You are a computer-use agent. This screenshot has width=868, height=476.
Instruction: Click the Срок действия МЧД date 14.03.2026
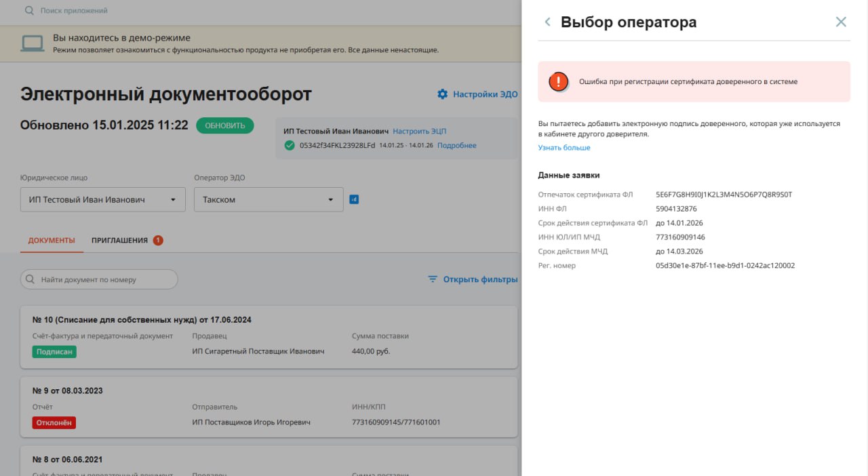point(679,252)
